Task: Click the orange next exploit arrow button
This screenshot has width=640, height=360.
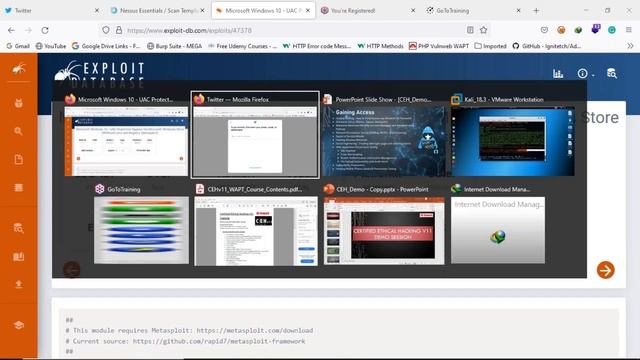Action: click(605, 270)
